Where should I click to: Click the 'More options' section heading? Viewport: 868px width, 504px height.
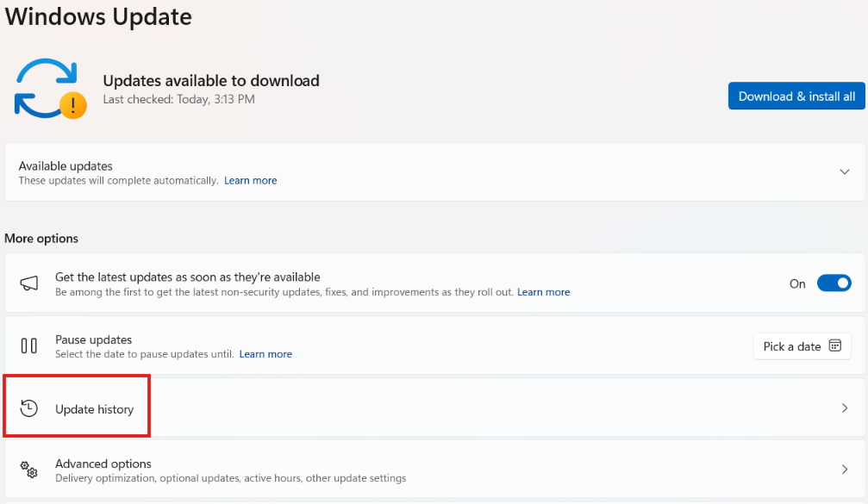pos(41,239)
